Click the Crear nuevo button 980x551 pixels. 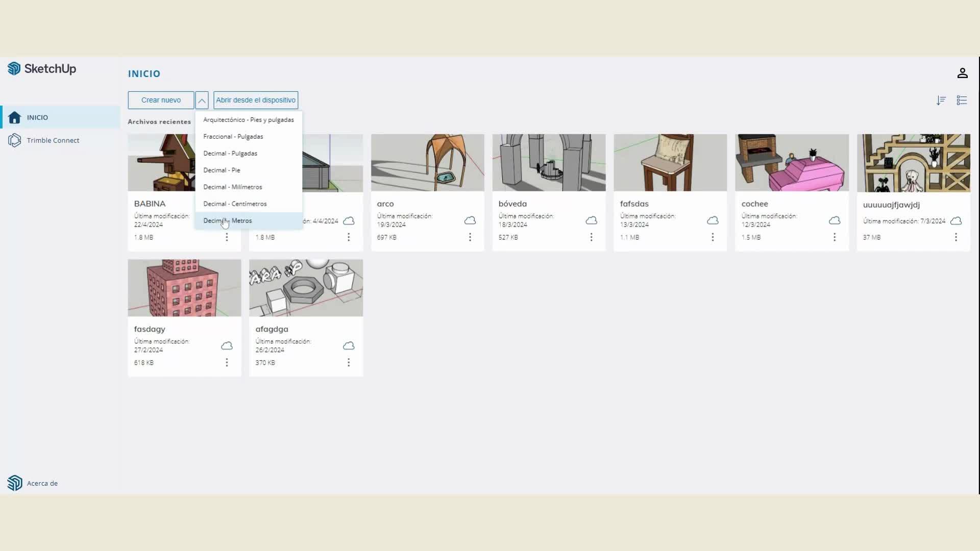pos(161,101)
